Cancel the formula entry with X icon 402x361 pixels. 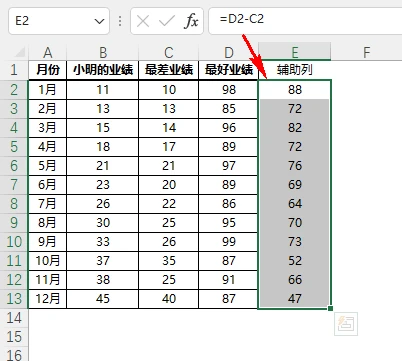point(143,22)
